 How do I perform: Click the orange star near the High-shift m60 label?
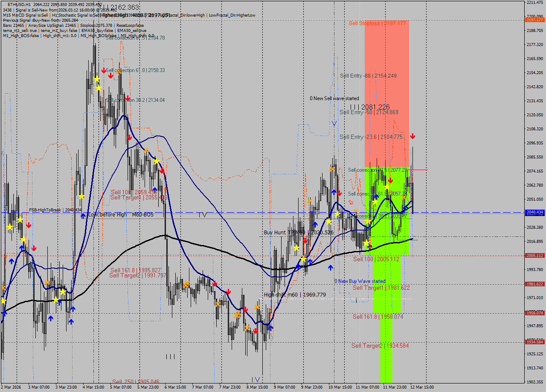[x=257, y=307]
